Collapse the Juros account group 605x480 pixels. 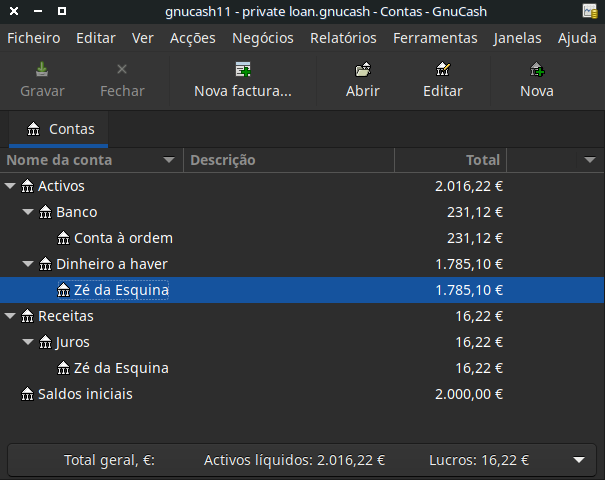(28, 342)
